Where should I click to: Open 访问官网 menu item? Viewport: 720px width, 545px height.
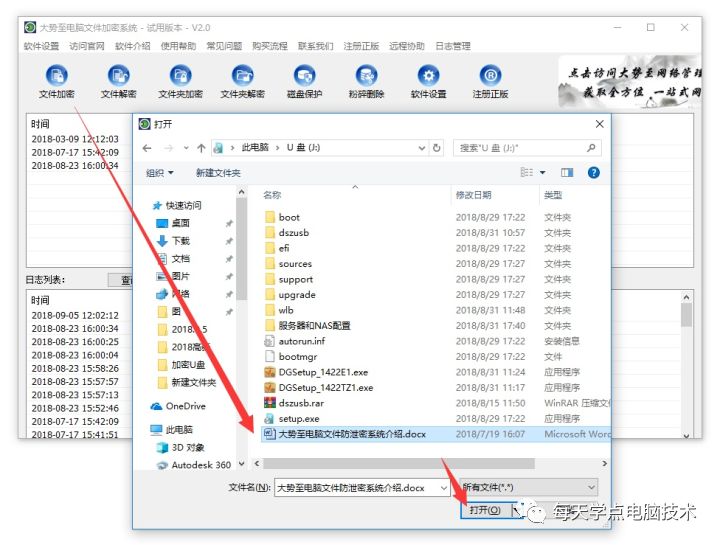click(87, 46)
